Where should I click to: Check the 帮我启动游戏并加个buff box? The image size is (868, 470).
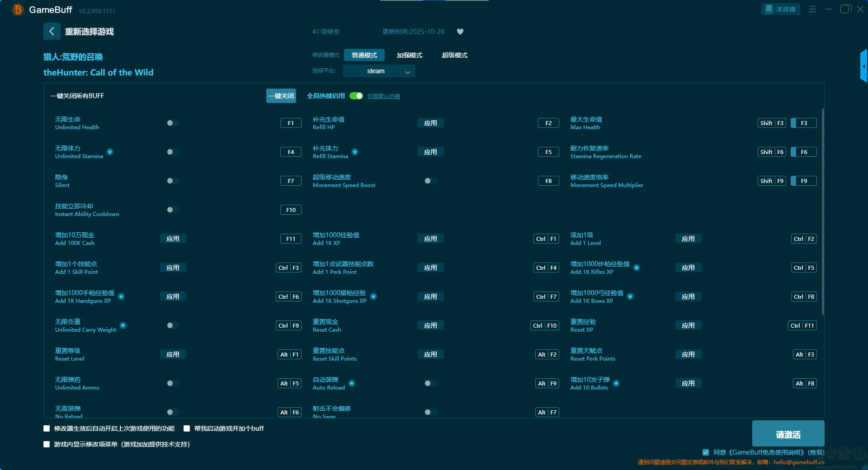[x=187, y=428]
